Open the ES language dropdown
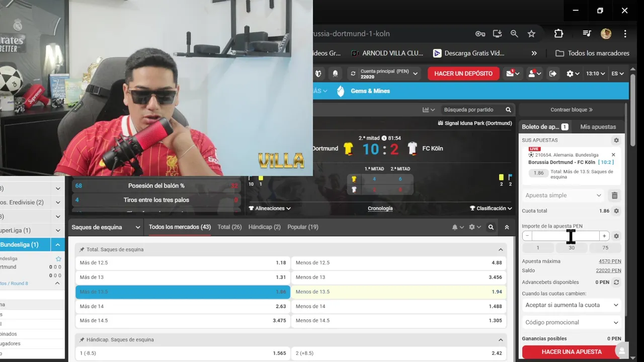The width and height of the screenshot is (644, 362). point(617,73)
